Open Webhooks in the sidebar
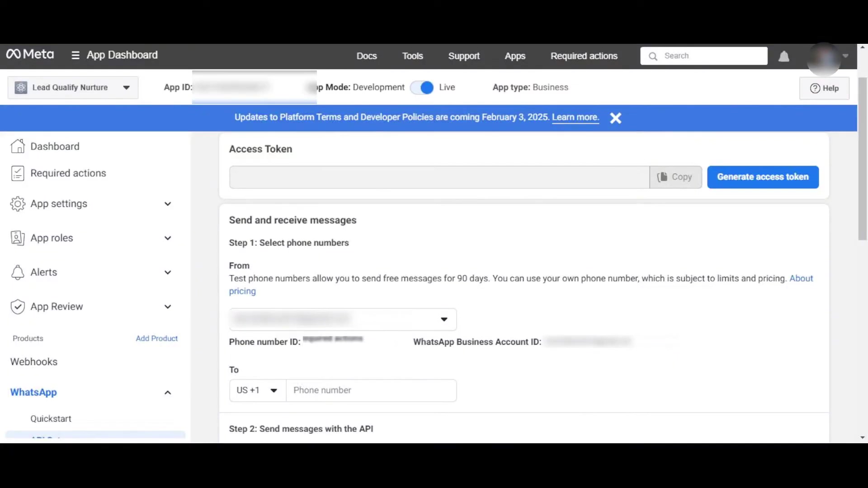 coord(34,362)
